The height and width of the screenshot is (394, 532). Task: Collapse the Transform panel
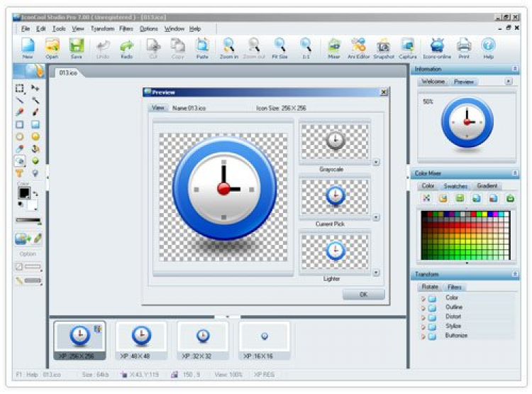coord(515,274)
